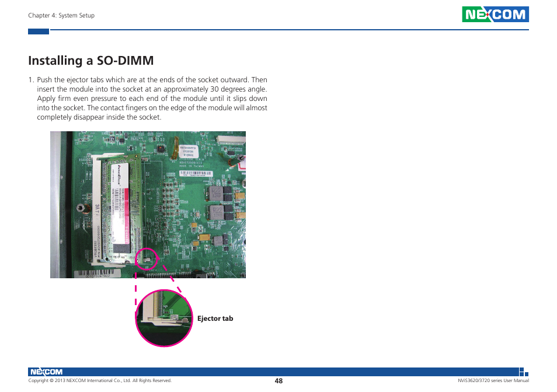Click the circular ejector tab close-up image

click(163, 318)
